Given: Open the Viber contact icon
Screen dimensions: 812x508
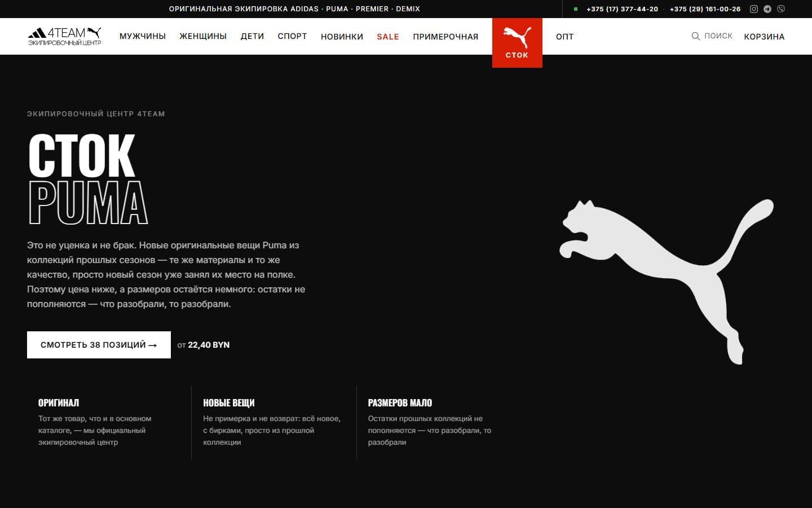Looking at the screenshot, I should pos(781,9).
